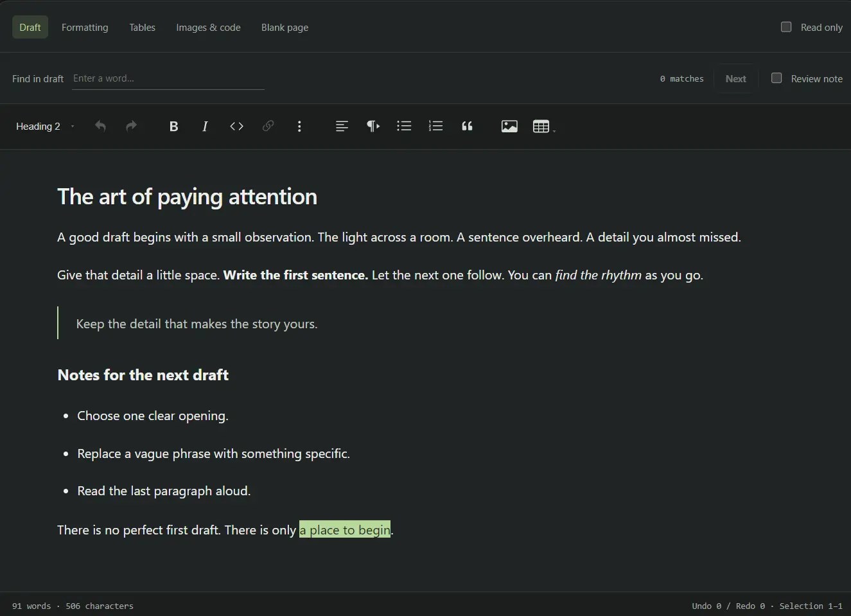Toggle italic formatting

(205, 126)
